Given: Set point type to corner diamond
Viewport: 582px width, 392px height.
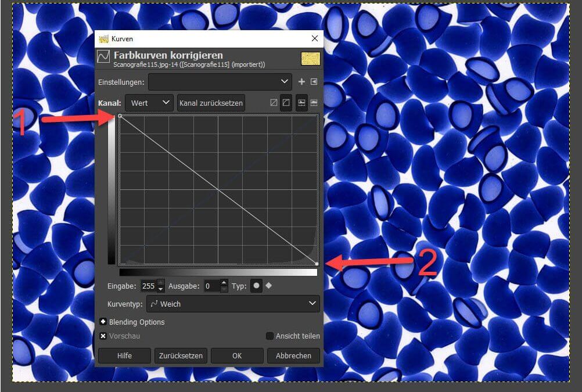Looking at the screenshot, I should [x=268, y=286].
